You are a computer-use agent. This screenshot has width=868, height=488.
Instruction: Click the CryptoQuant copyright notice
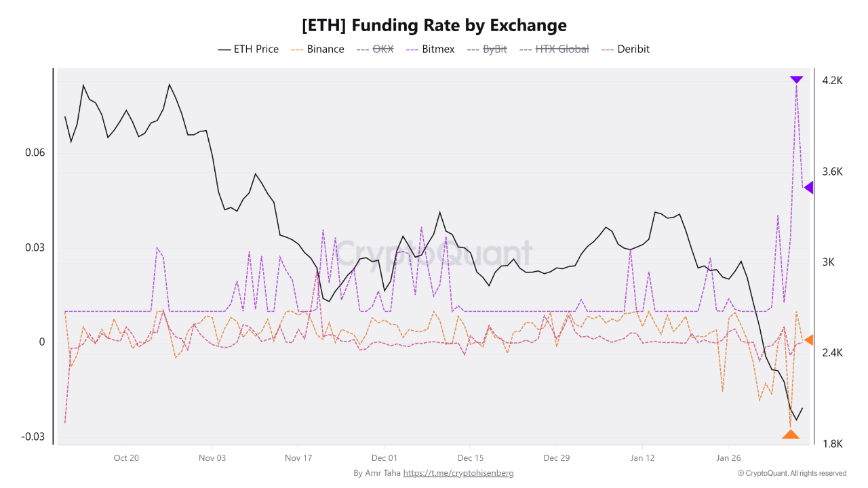click(792, 473)
